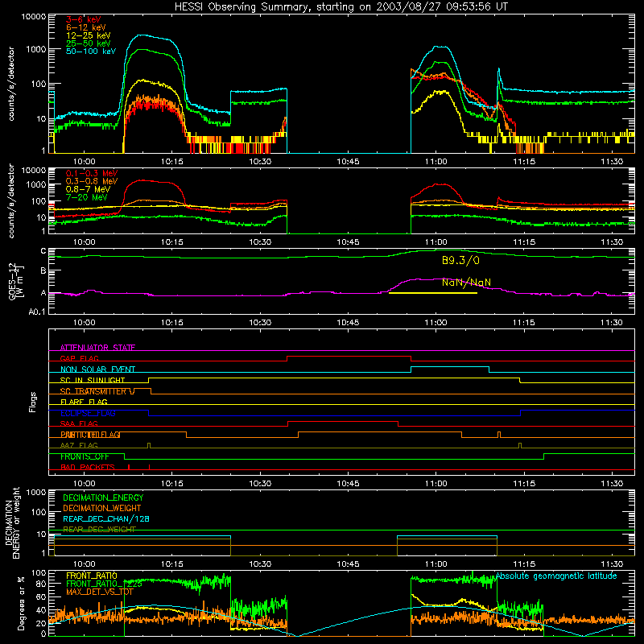Click the A0.1 tick label on GOES axis
The width and height of the screenshot is (644, 644).
pyautogui.click(x=37, y=312)
